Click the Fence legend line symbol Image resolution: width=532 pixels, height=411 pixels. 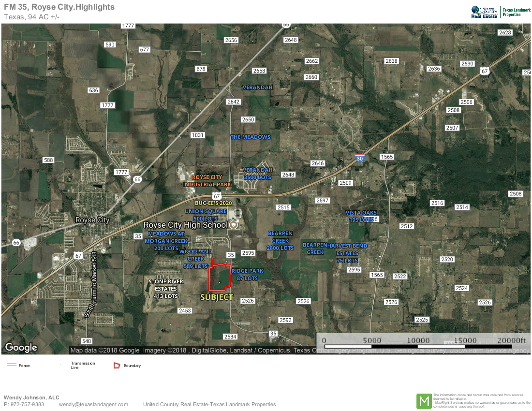(x=12, y=366)
